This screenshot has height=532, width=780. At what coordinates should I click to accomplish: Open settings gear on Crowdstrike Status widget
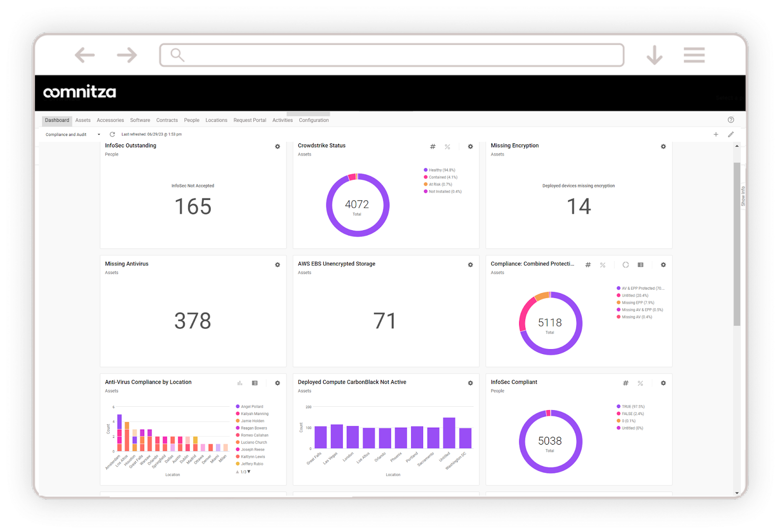pyautogui.click(x=470, y=146)
